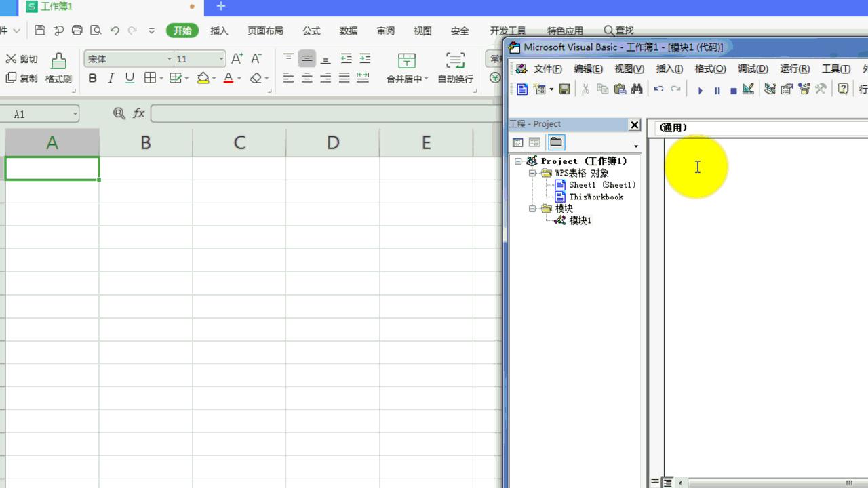Viewport: 868px width, 488px height.
Task: Open print preview in the WPS toolbar
Action: [96, 30]
